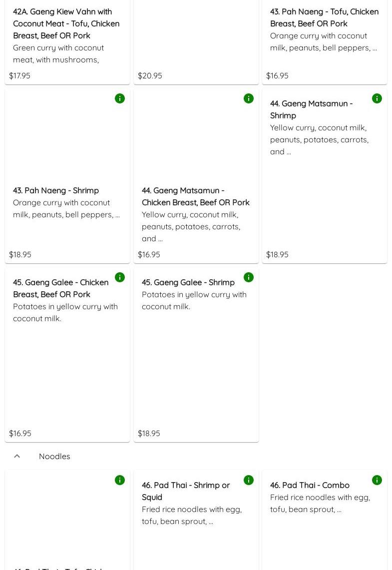Click the 46. Pad Thai - Combo title

[x=310, y=485]
